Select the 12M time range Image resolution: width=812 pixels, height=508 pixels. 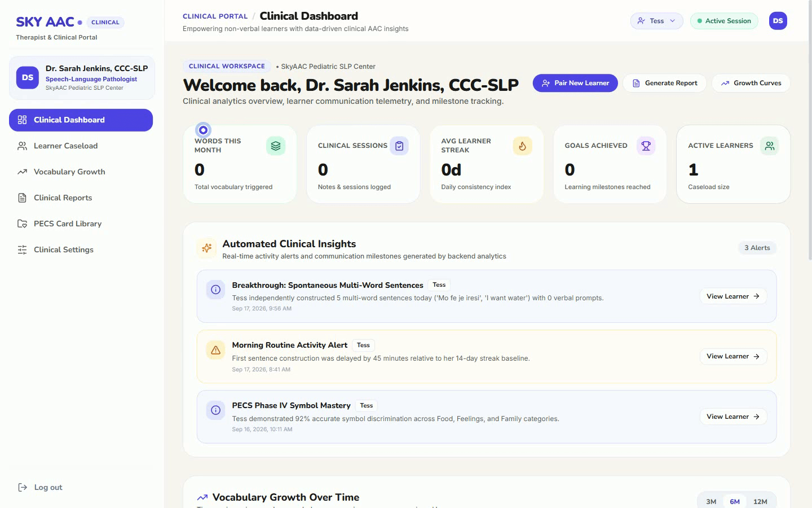tap(760, 502)
